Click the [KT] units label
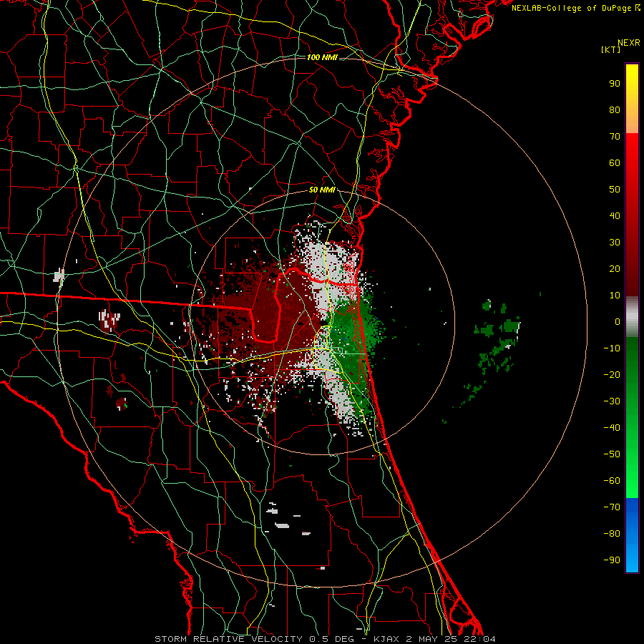644x644 pixels. click(x=611, y=49)
